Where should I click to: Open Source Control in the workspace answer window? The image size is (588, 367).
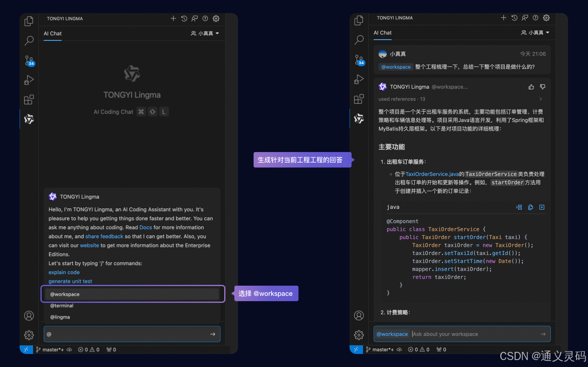[359, 60]
